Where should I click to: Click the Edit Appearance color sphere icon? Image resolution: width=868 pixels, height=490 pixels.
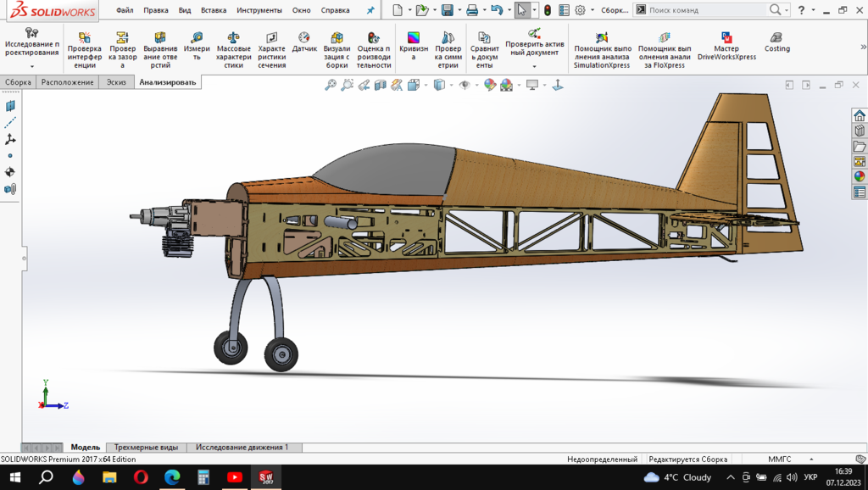pos(489,85)
